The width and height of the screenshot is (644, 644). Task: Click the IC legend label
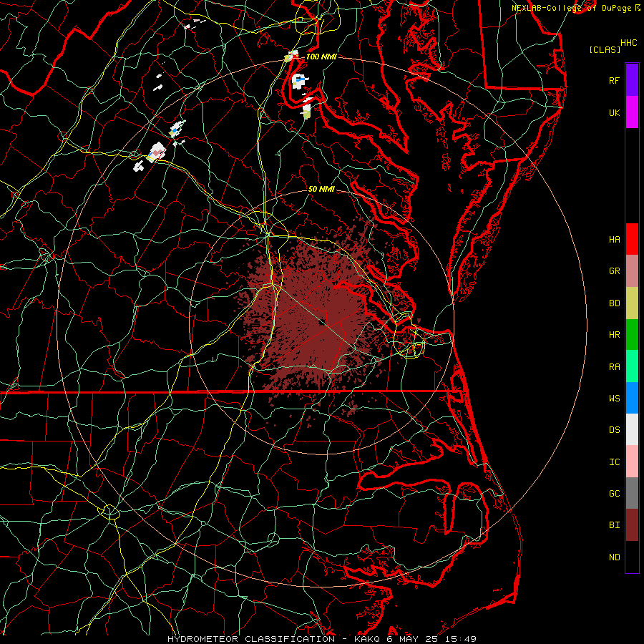click(614, 462)
